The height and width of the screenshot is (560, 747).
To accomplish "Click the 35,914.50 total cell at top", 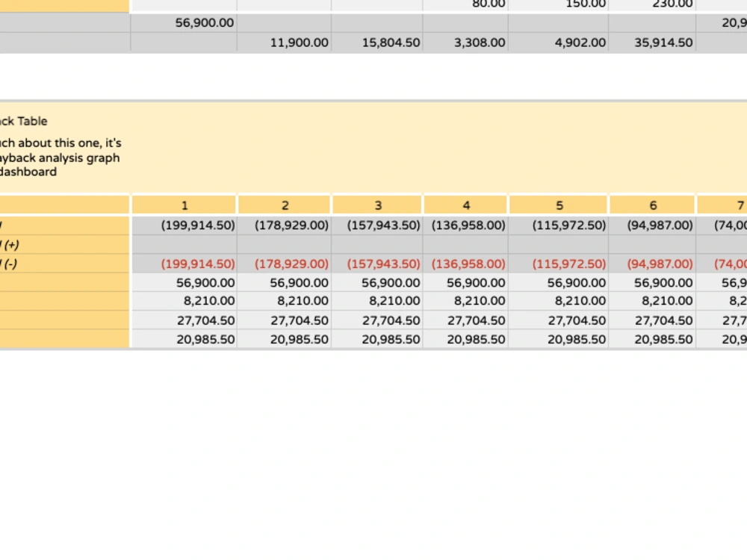I will 665,43.
